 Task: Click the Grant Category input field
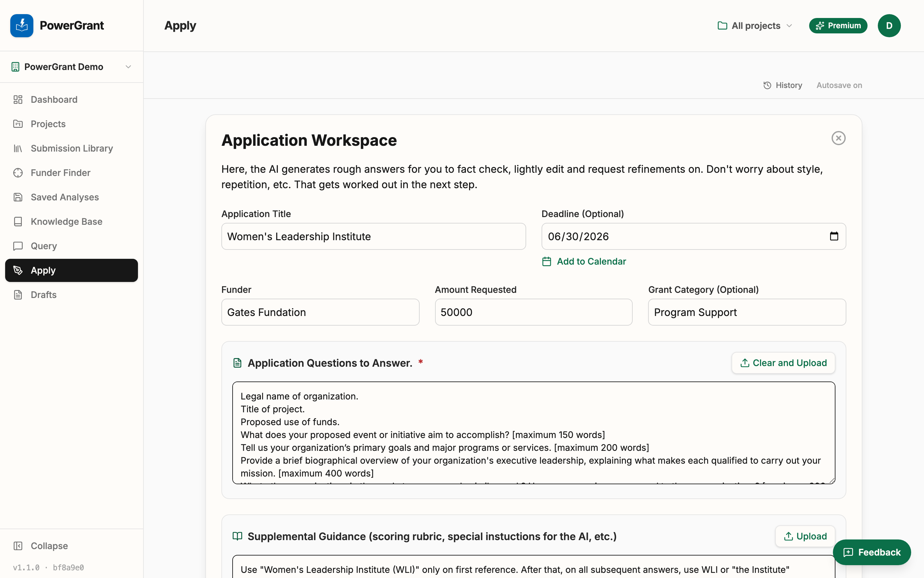747,312
